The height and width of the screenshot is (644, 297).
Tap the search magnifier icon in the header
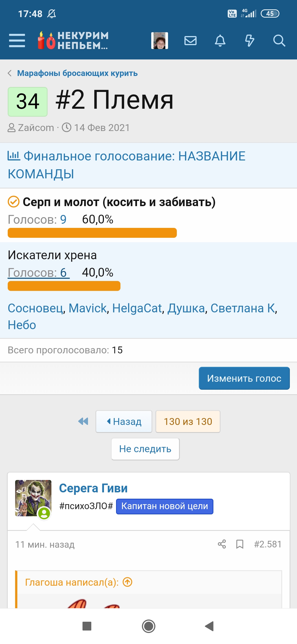(280, 41)
